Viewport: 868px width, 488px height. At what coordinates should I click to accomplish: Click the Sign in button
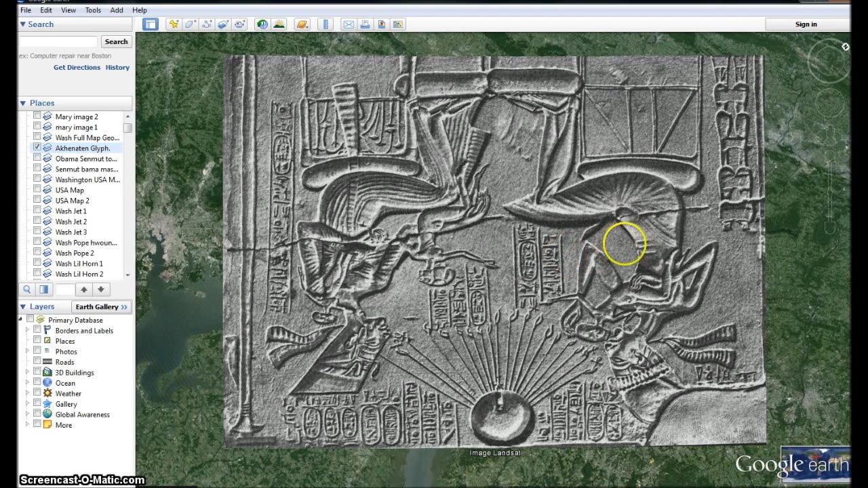806,24
